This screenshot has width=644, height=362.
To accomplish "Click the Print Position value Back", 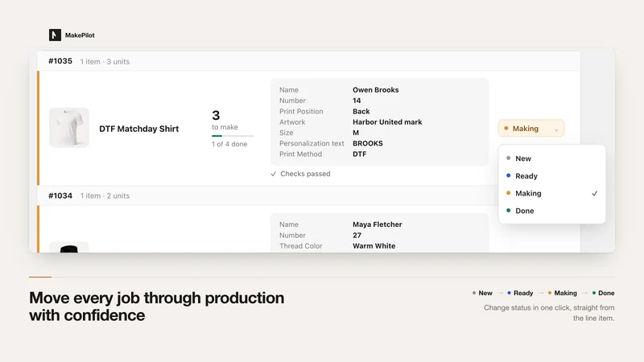I will [x=361, y=111].
